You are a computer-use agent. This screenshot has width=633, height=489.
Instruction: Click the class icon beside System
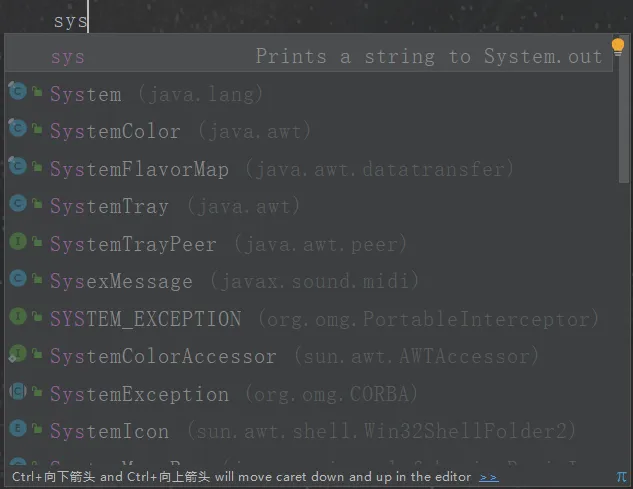point(18,91)
